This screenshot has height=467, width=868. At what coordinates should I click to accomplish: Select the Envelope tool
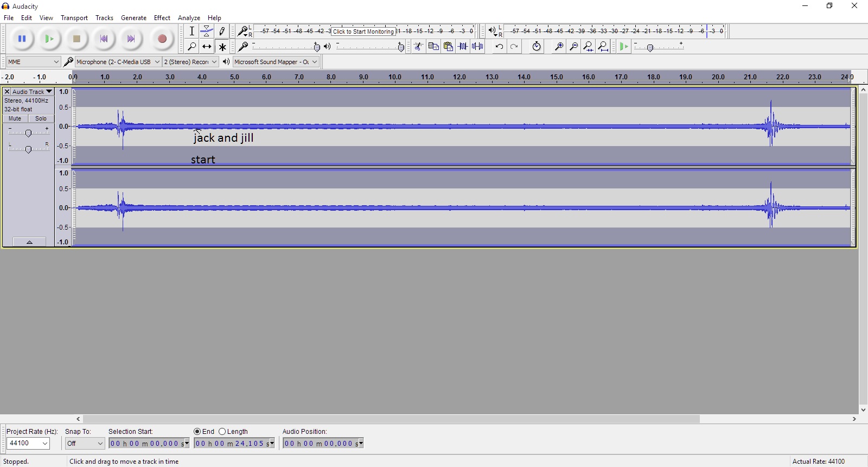click(207, 31)
